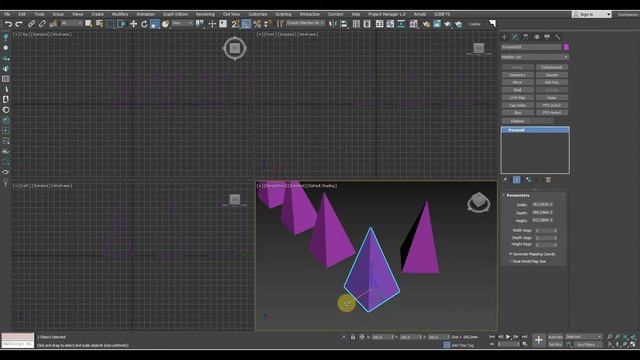The height and width of the screenshot is (360, 640).
Task: Open the Workspaces dropdown at top right
Action: 628,14
